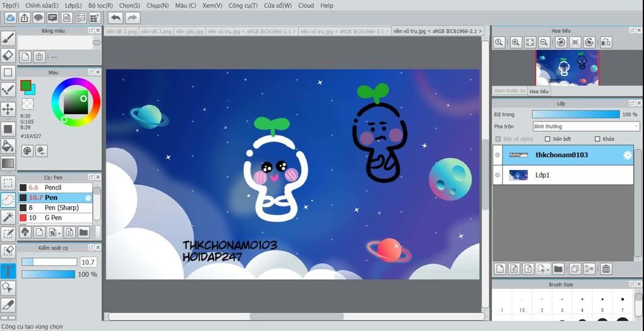Image resolution: width=644 pixels, height=331 pixels.
Task: Toggle Khóa lock checkbox
Action: click(x=597, y=139)
